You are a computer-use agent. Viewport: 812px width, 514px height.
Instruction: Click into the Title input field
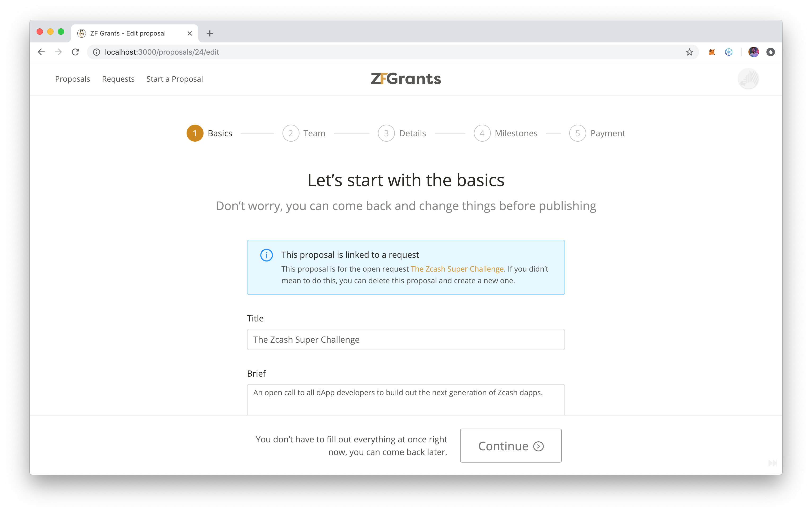click(406, 339)
